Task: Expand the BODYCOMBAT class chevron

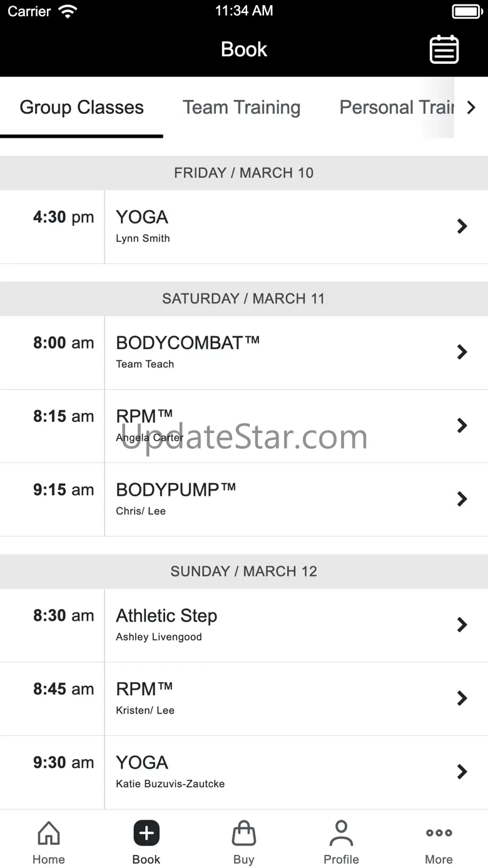Action: point(462,352)
